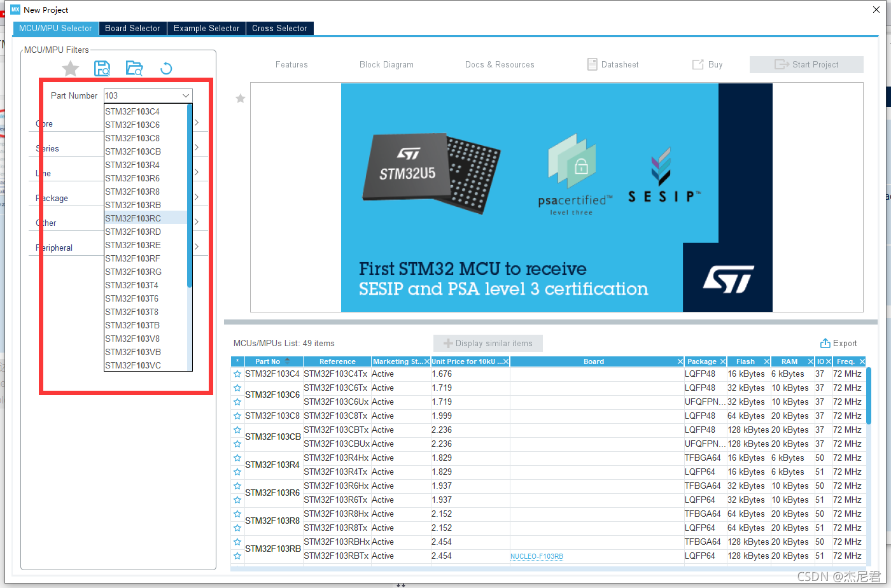This screenshot has width=891, height=588.
Task: Favorite the STM32F103RBTx row star
Action: pyautogui.click(x=237, y=556)
